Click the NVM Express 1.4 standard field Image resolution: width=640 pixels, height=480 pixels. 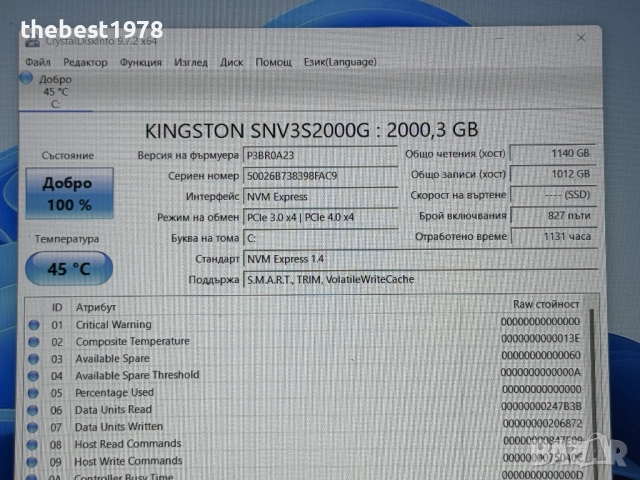point(420,259)
